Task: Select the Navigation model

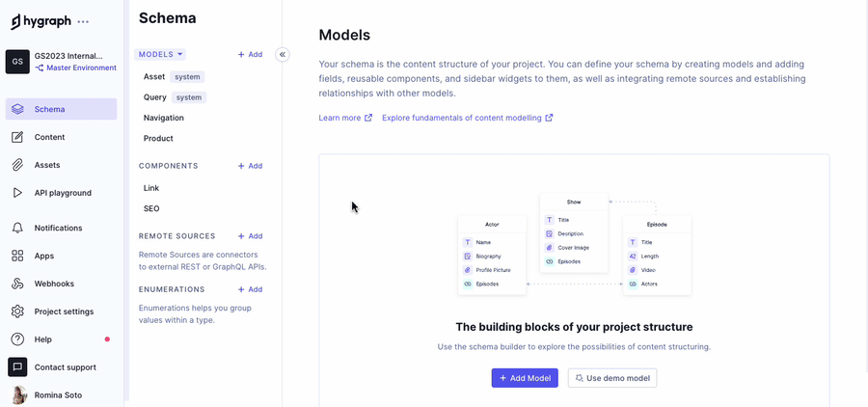Action: click(164, 118)
